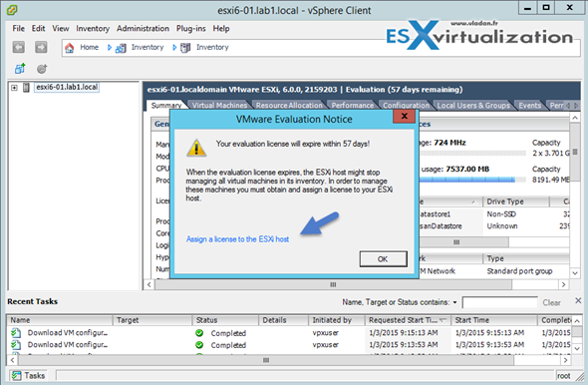
Task: Click OK in the evaluation notice
Action: [x=383, y=259]
